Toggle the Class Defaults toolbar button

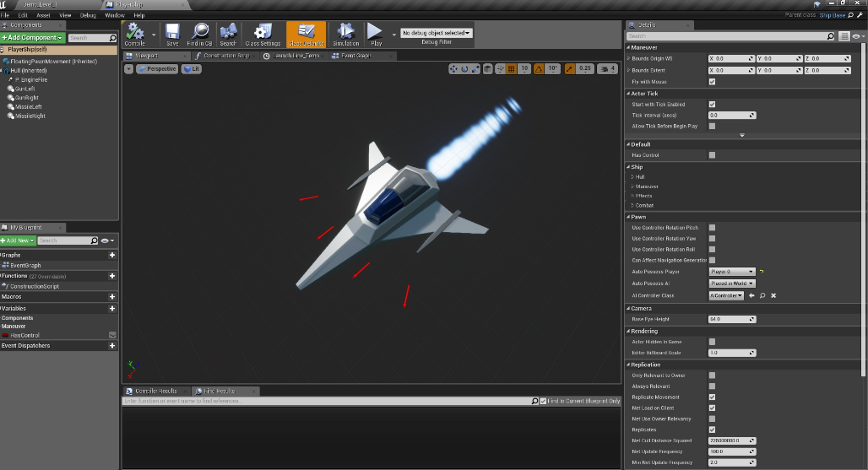point(307,35)
